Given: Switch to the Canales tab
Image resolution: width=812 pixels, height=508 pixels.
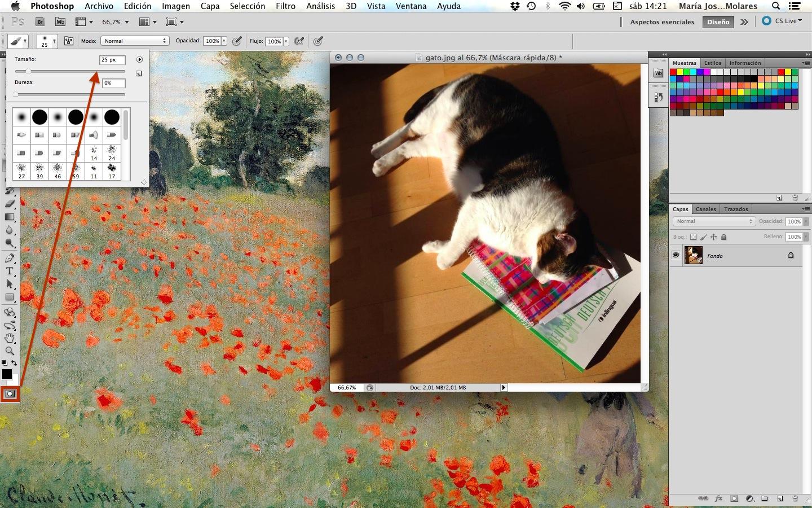Looking at the screenshot, I should click(705, 209).
